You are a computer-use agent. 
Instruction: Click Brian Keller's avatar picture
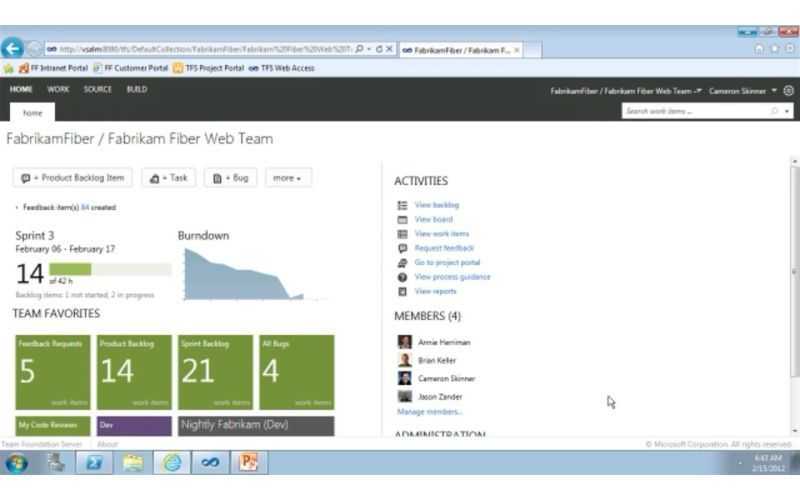tap(405, 360)
